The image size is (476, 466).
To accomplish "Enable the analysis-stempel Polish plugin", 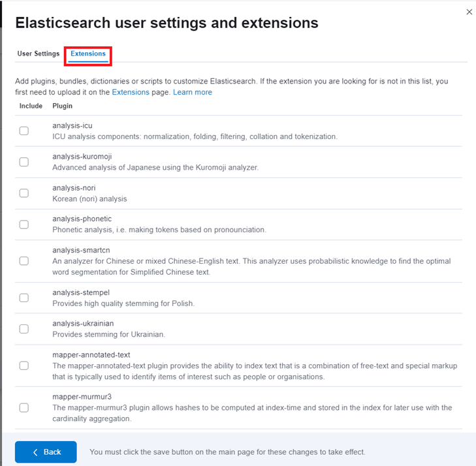I will tap(24, 298).
